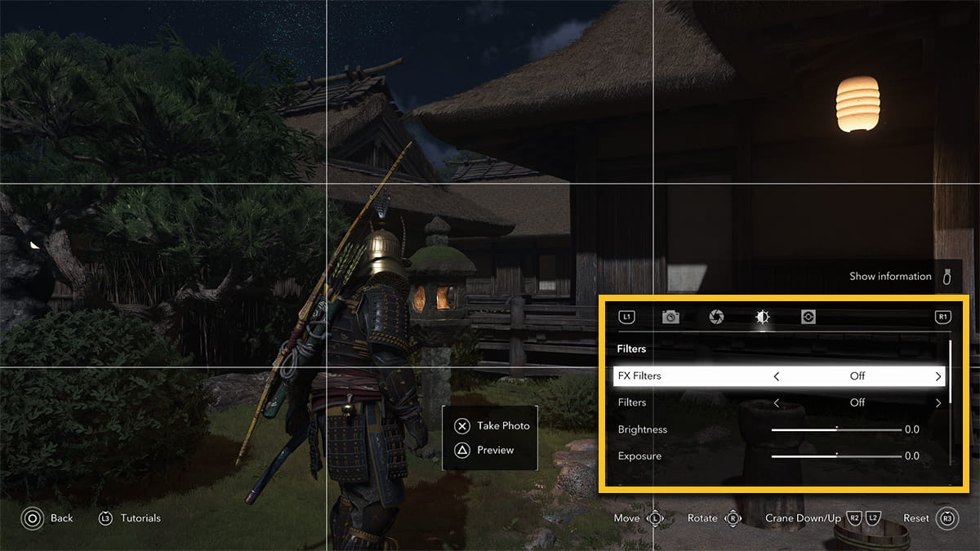Open the Camera tab icon
The width and height of the screenshot is (980, 551).
(x=670, y=317)
